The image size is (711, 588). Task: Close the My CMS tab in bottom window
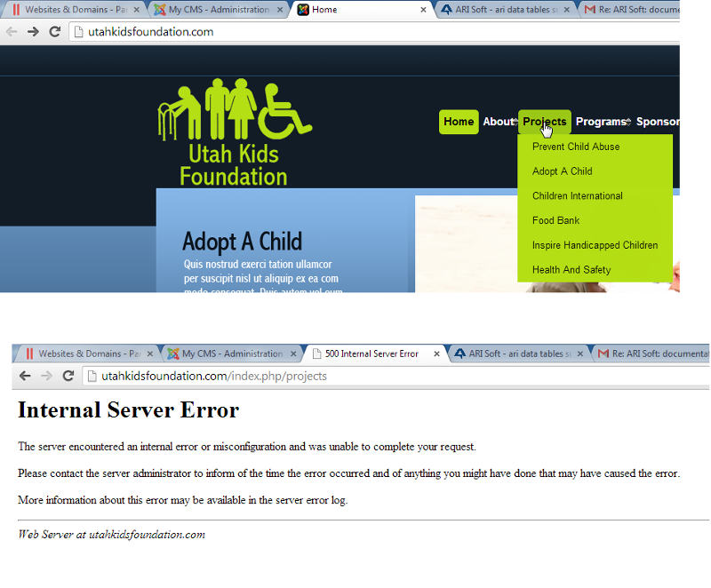293,354
